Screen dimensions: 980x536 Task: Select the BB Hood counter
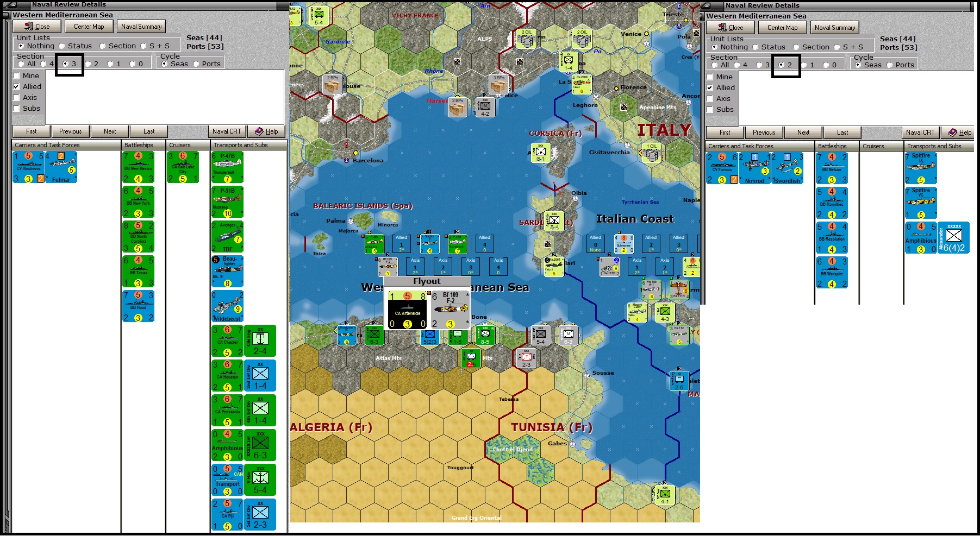[139, 306]
